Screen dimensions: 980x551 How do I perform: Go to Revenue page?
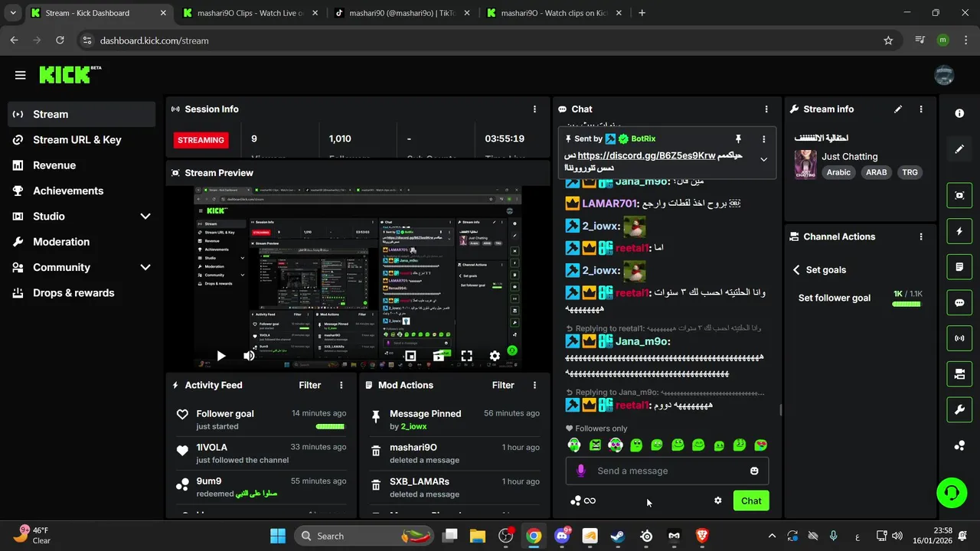[x=82, y=165]
